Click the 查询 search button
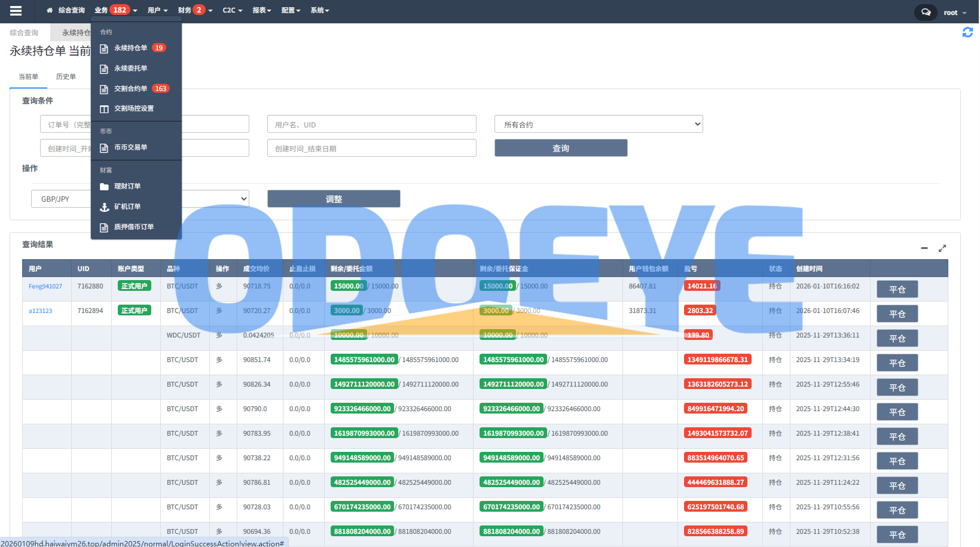 560,148
